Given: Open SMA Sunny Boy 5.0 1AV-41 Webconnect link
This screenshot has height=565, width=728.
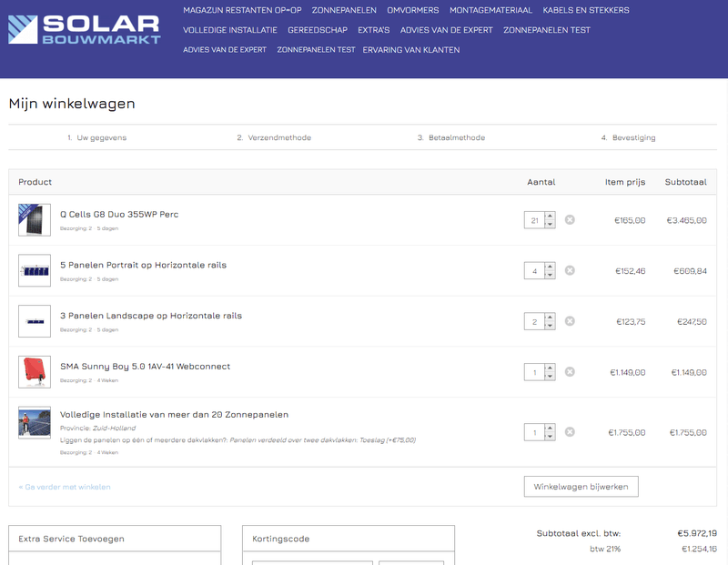Looking at the screenshot, I should click(x=146, y=367).
